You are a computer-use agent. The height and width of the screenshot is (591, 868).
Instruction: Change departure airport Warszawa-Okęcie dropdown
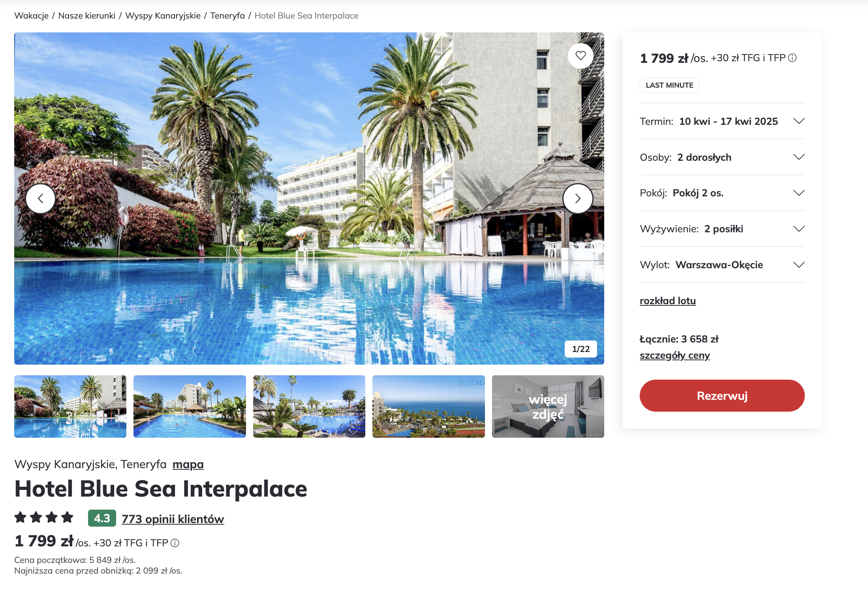[722, 265]
